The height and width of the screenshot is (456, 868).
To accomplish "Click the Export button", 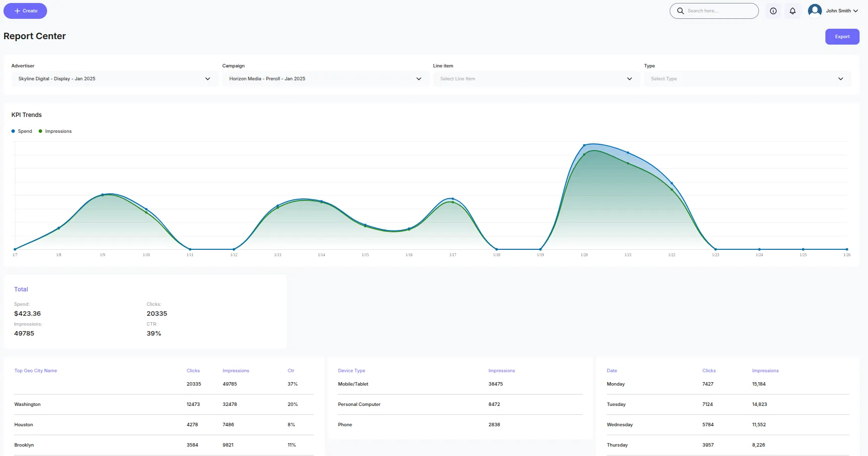I will click(842, 36).
